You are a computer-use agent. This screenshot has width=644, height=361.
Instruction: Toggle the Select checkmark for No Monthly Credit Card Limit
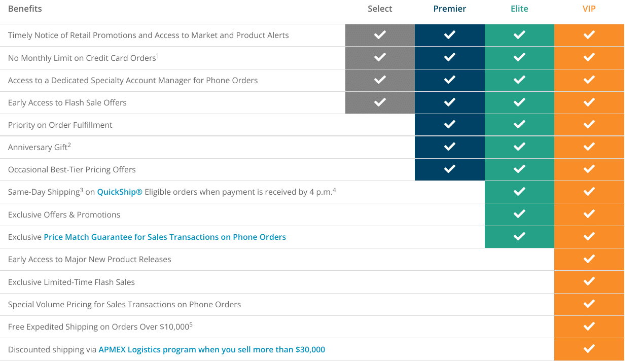tap(379, 57)
